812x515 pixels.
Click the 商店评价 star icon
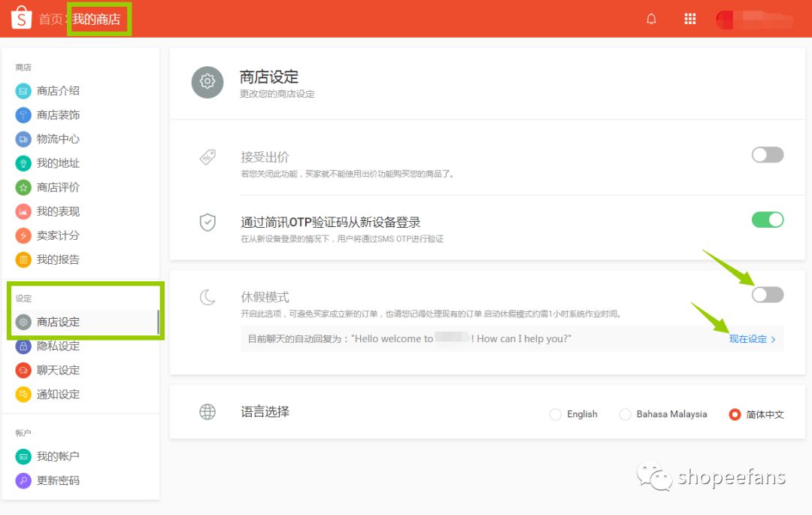23,187
